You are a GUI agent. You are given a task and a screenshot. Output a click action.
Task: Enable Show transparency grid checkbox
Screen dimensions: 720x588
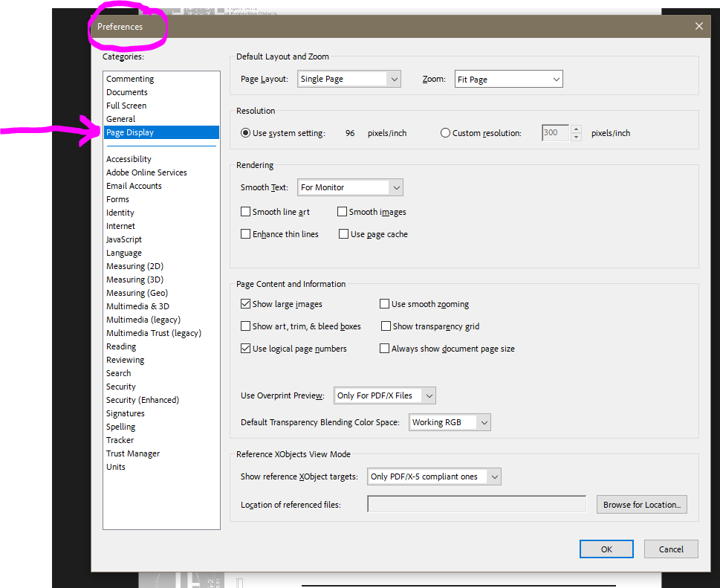click(x=386, y=326)
